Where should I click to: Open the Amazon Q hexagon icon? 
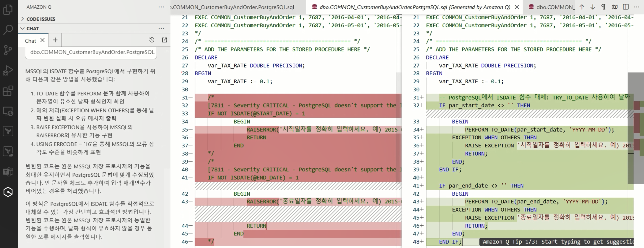click(x=8, y=192)
